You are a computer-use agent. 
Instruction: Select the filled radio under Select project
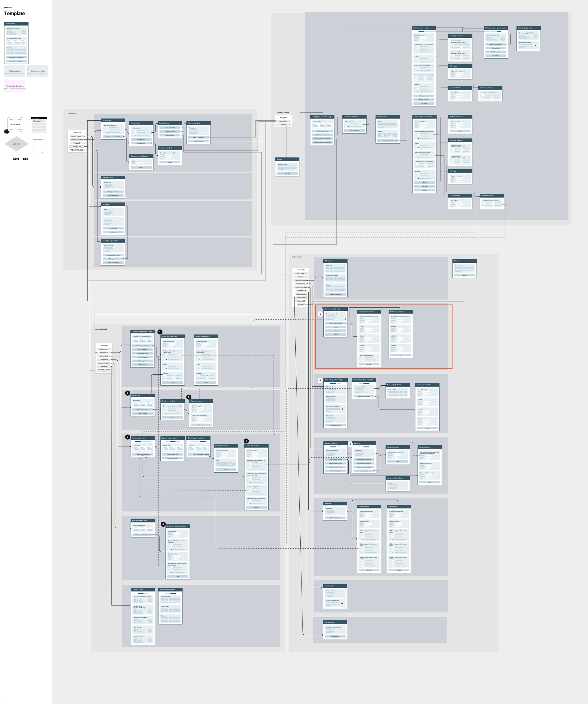(x=135, y=135)
